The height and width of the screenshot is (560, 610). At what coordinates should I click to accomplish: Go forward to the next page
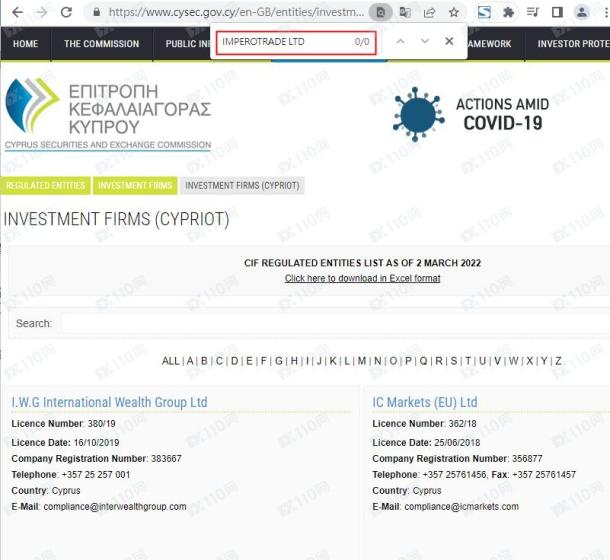(x=42, y=12)
